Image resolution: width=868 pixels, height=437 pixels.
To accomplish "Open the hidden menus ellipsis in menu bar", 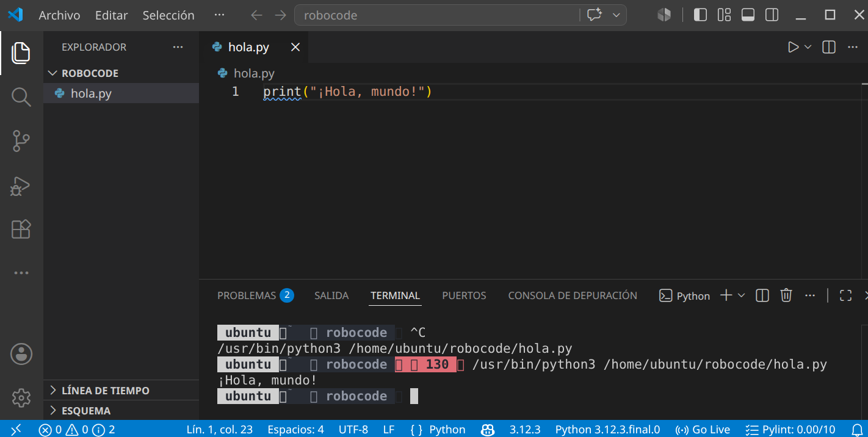I will tap(220, 15).
